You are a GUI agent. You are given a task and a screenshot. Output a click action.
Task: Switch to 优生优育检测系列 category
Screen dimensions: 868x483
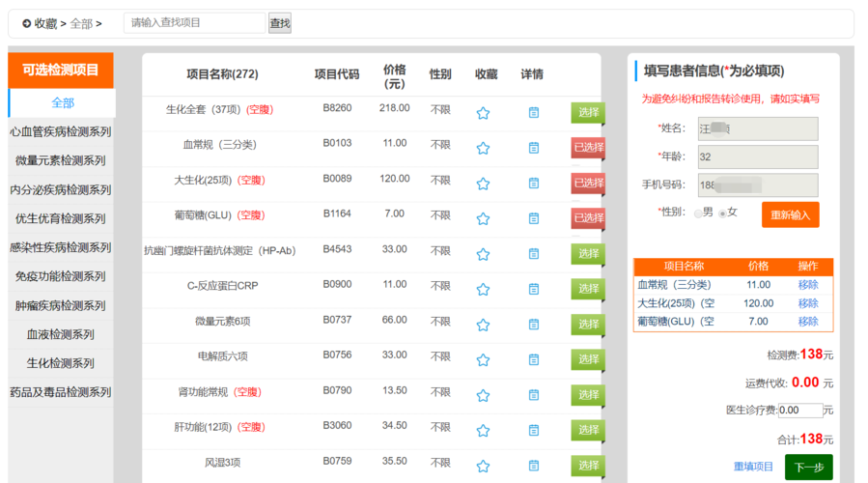pyautogui.click(x=61, y=218)
